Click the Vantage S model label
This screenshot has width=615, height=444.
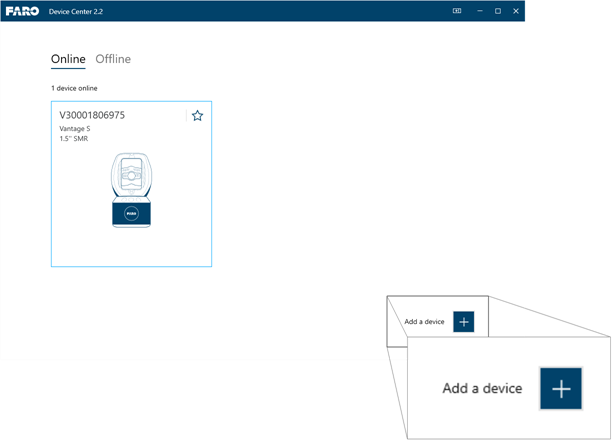coord(75,129)
